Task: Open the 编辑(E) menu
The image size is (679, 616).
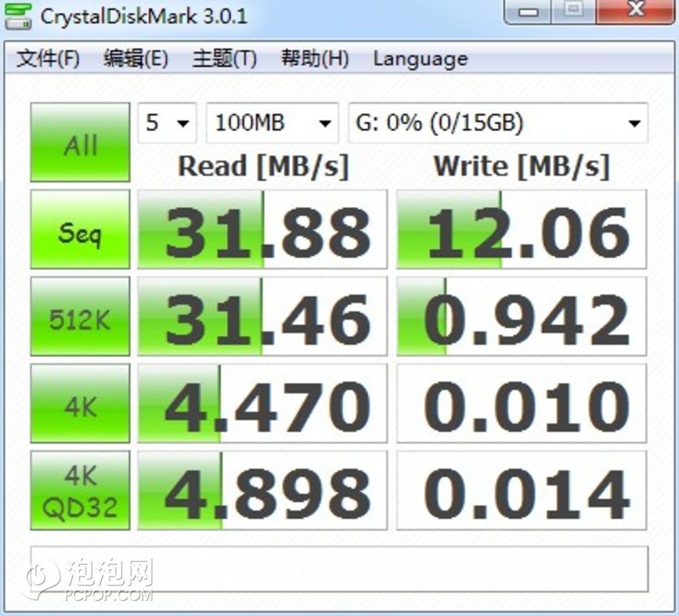Action: (x=136, y=58)
